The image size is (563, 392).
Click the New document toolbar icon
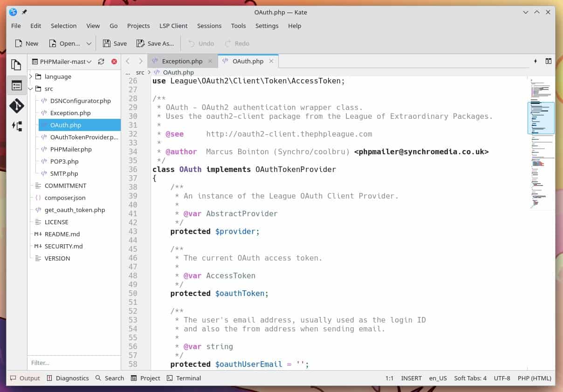[x=27, y=43]
